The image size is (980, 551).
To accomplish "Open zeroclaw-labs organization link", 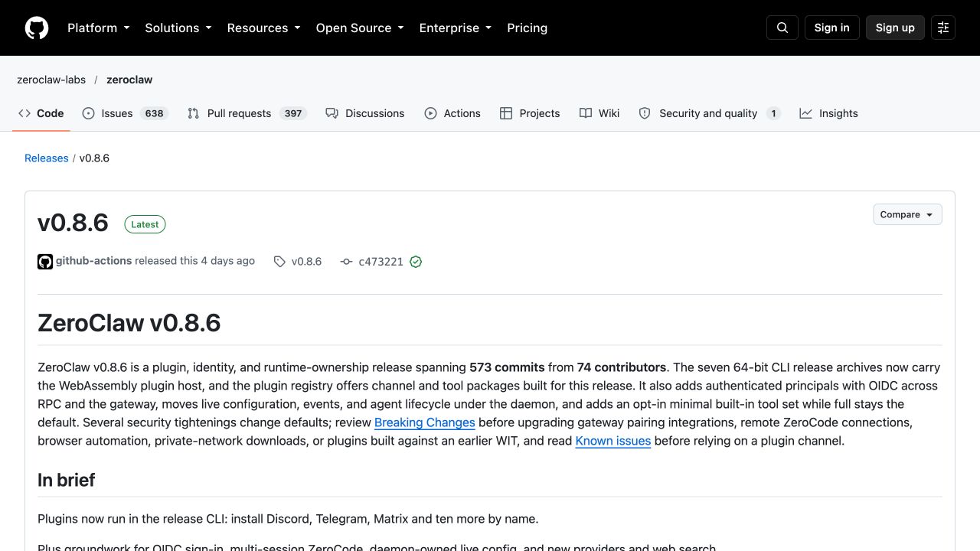I will (x=51, y=80).
